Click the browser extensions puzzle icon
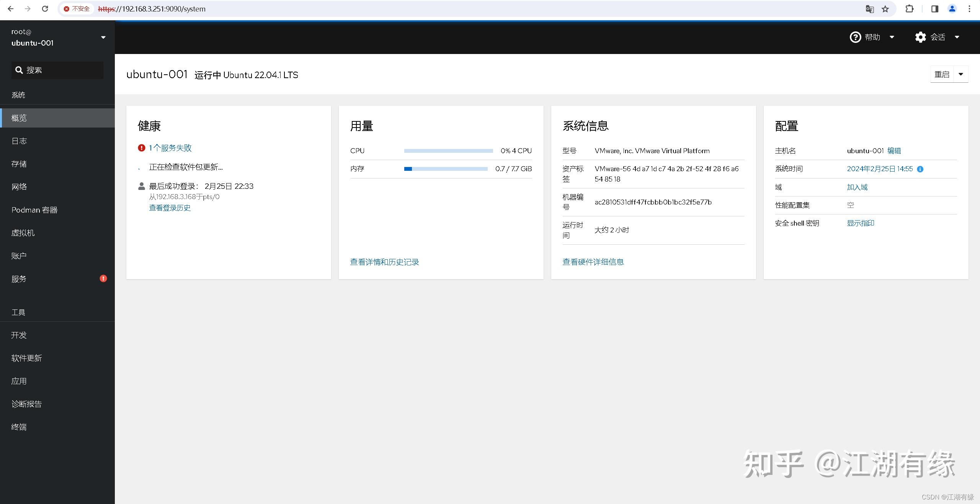 point(910,8)
